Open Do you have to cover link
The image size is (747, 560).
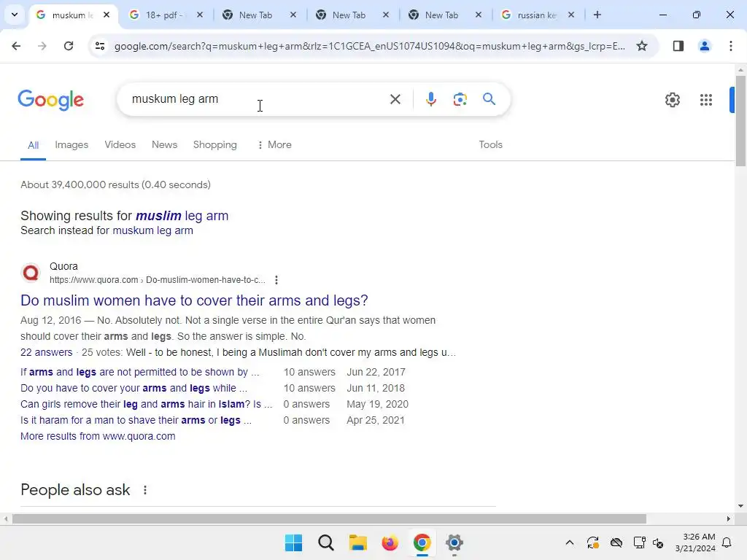click(x=134, y=388)
